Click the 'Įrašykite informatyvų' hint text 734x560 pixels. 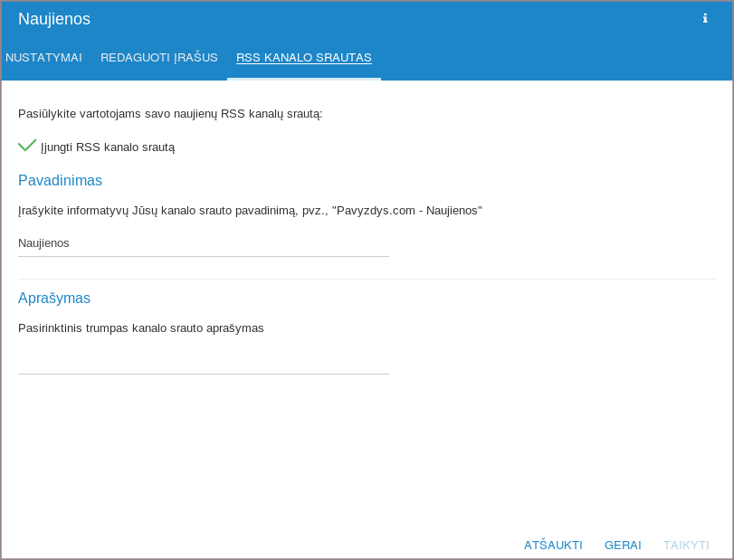tap(250, 210)
